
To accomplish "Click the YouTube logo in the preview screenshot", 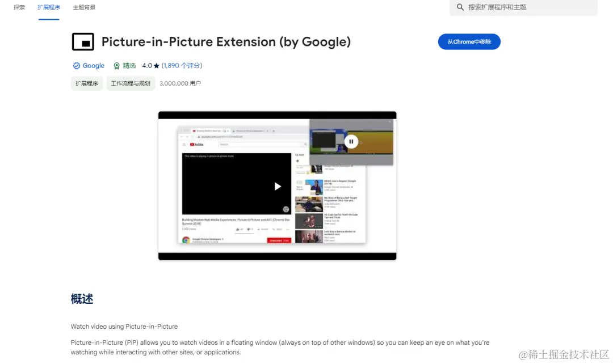I will pyautogui.click(x=196, y=145).
